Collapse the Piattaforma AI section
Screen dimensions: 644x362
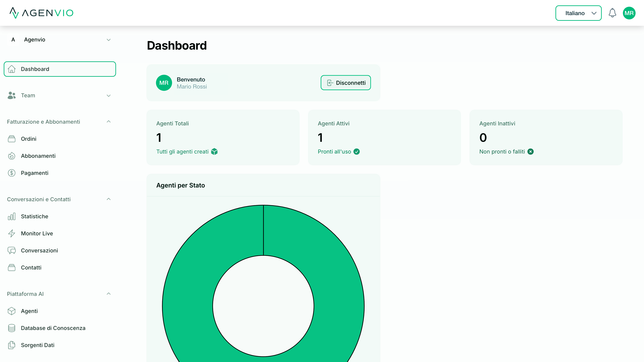pos(109,294)
